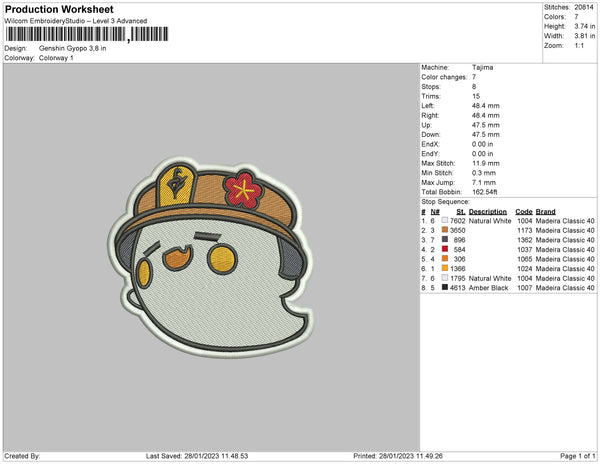This screenshot has height=464, width=600.
Task: Click the brown swatch beside stitch count 3650
Action: pos(445,230)
